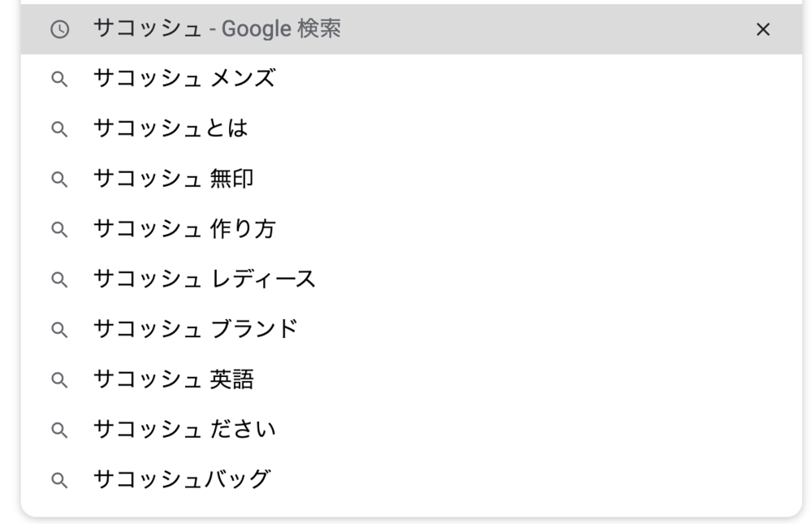The width and height of the screenshot is (812, 524).
Task: Click magnifier icon next to サコッシュ レディース
Action: 59,279
